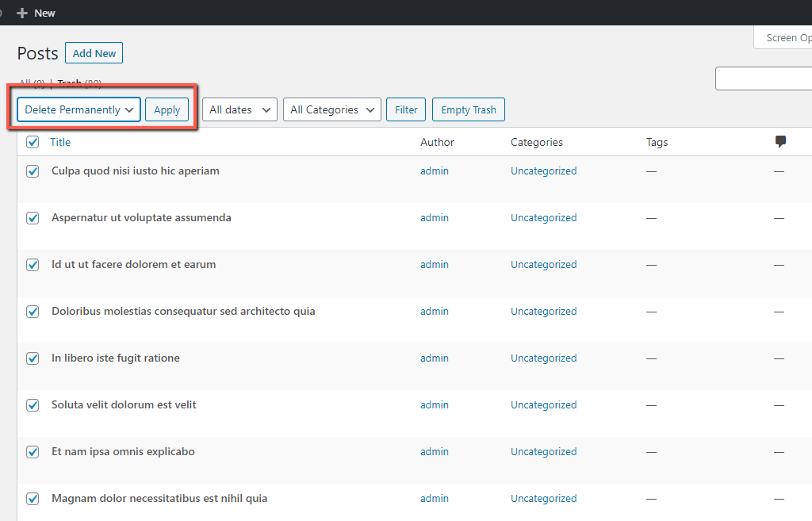Viewport: 812px width, 521px height.
Task: Open Uncategorized category for Magnam dolor post
Action: click(x=544, y=499)
